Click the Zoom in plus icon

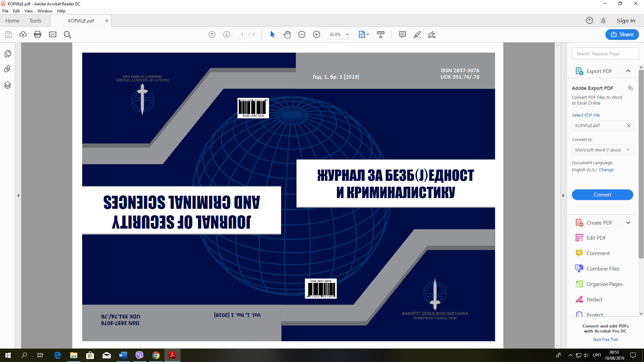tap(316, 35)
